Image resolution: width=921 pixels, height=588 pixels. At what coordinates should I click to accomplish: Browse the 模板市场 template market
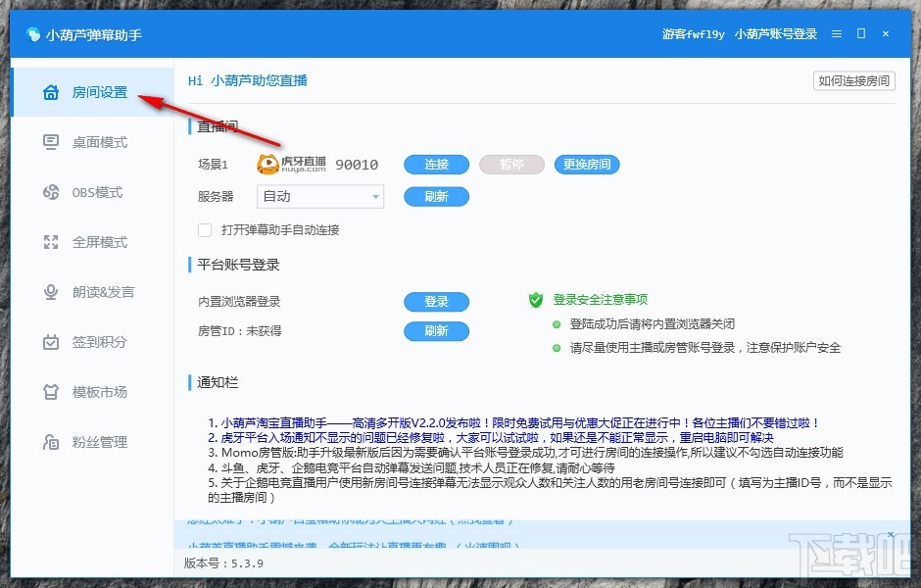(94, 392)
